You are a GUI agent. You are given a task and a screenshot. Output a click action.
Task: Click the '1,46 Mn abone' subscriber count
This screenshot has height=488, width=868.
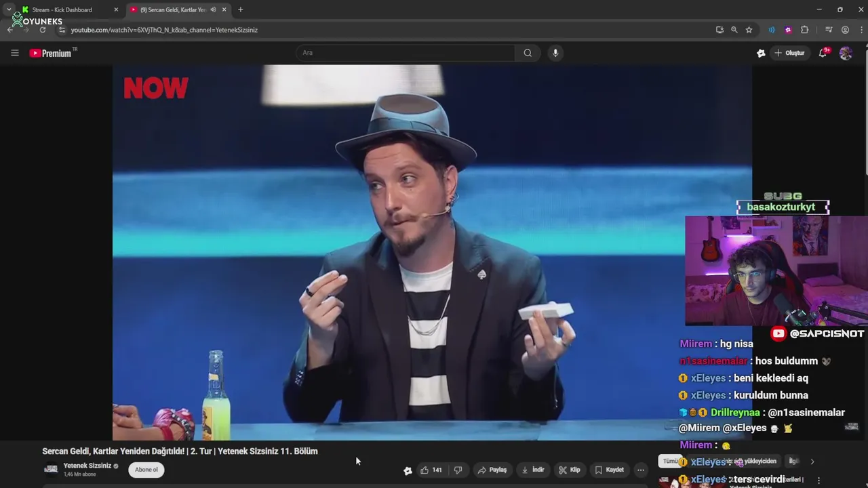click(79, 474)
